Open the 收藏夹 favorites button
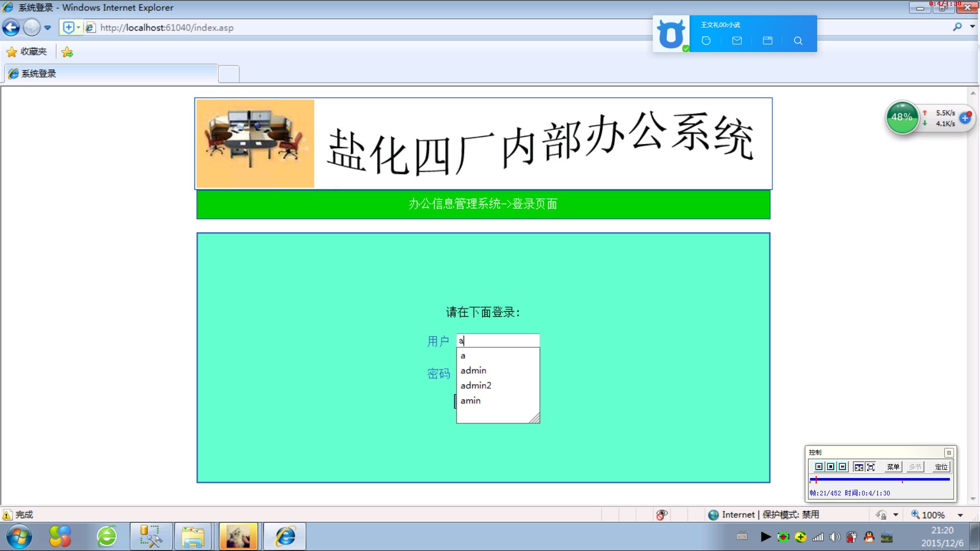The image size is (980, 551). pyautogui.click(x=27, y=52)
